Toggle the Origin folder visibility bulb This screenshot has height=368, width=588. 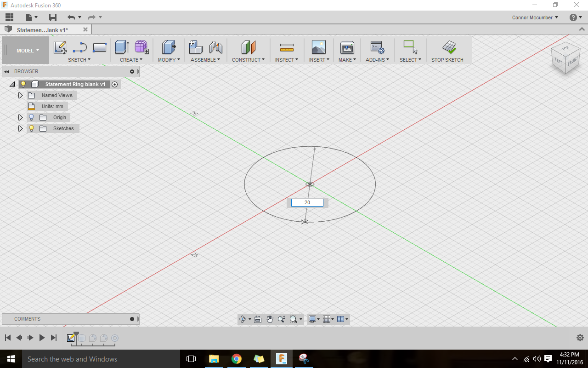32,117
